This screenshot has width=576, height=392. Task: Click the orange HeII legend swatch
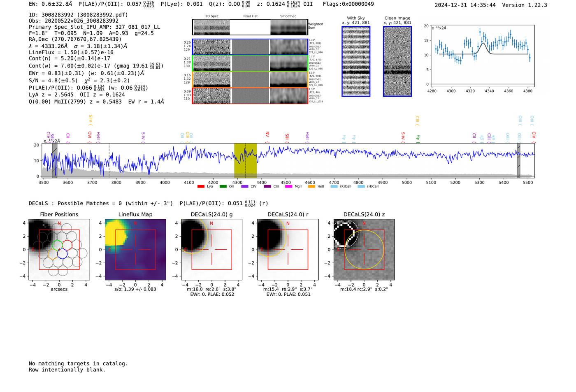(311, 186)
